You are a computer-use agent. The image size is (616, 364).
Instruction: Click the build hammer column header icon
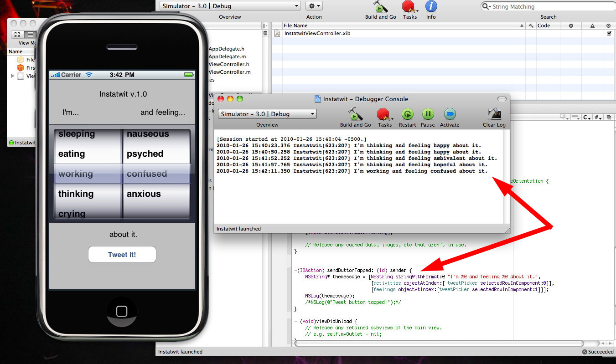click(x=531, y=26)
